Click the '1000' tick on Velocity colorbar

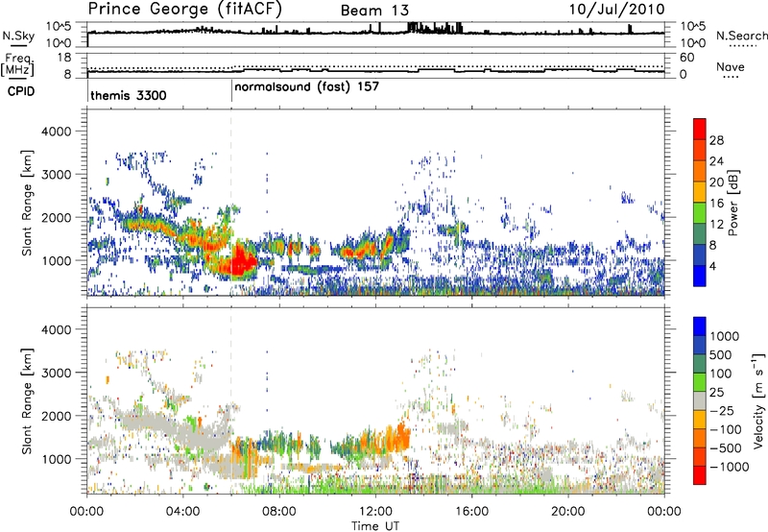(x=724, y=336)
